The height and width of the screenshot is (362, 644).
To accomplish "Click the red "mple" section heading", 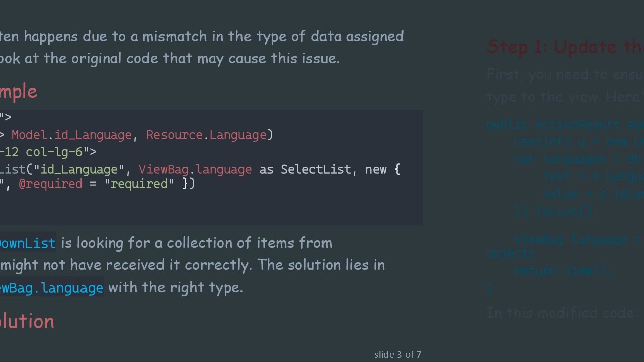I will [19, 92].
